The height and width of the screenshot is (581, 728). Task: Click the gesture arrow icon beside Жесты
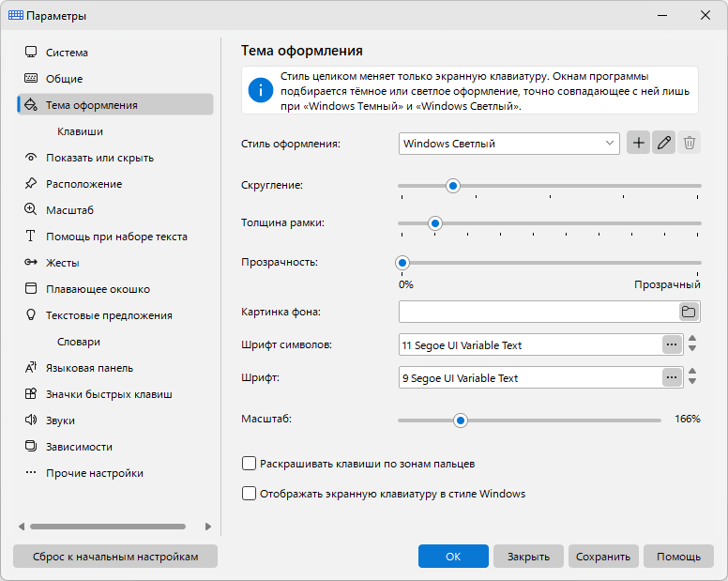(31, 263)
